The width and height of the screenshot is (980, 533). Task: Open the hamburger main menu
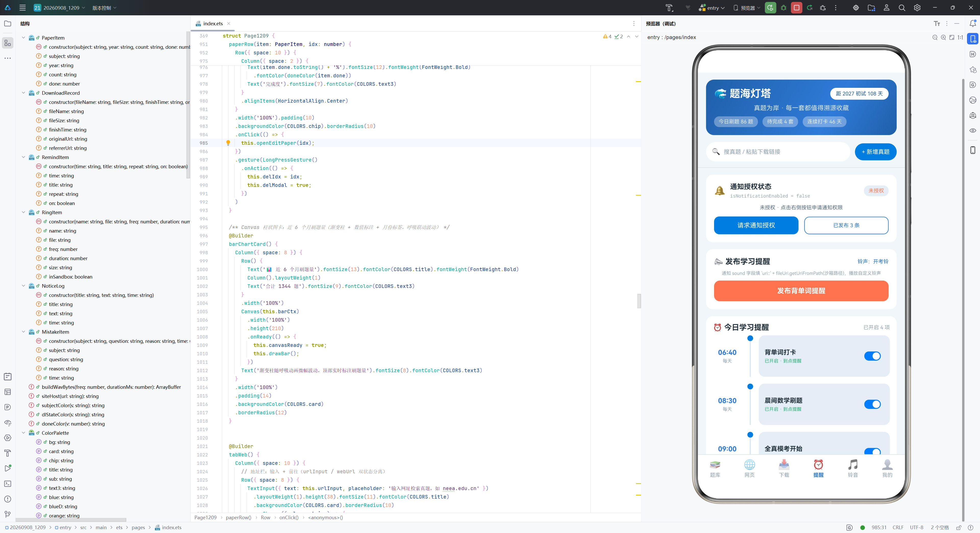point(22,8)
